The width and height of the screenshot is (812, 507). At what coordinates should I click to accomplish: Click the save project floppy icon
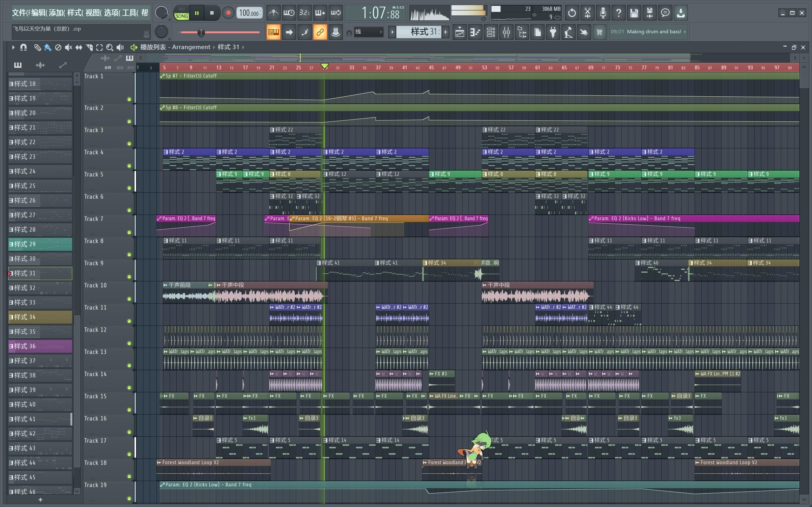tap(634, 13)
